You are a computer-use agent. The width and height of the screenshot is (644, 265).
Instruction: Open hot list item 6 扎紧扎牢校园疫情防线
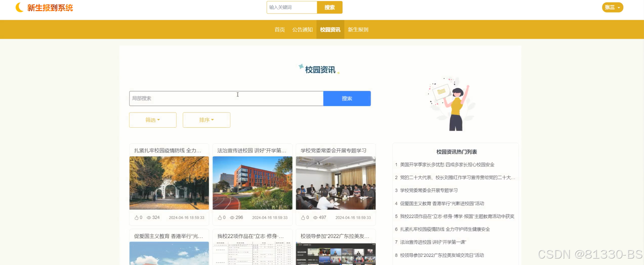click(445, 229)
